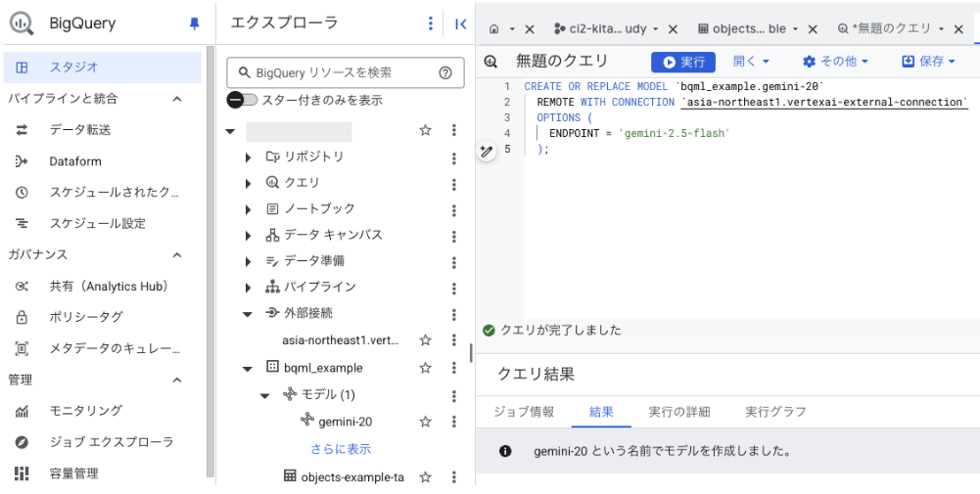Image resolution: width=980 pixels, height=494 pixels.
Task: Expand the ノートブック node
Action: click(248, 210)
